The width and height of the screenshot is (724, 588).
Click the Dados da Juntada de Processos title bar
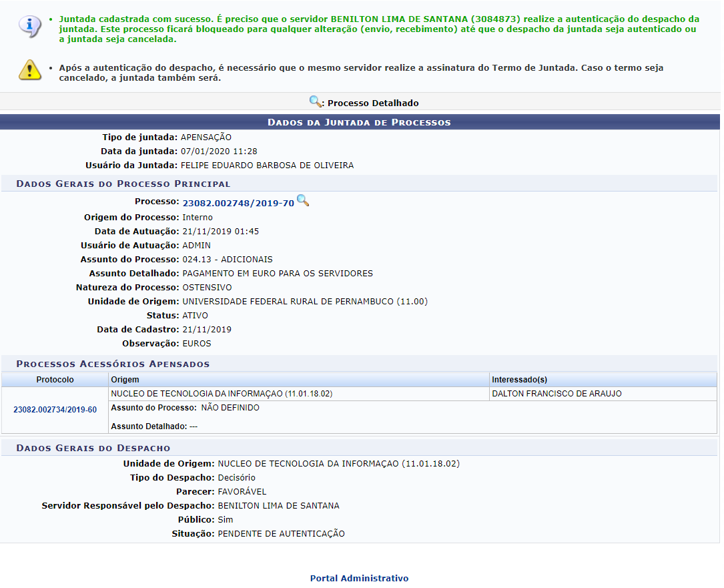click(x=359, y=122)
